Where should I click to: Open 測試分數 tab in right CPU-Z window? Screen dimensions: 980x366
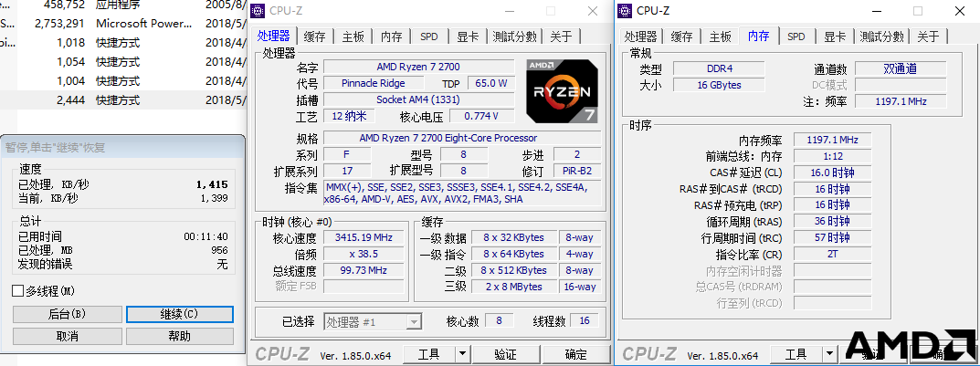pyautogui.click(x=881, y=37)
